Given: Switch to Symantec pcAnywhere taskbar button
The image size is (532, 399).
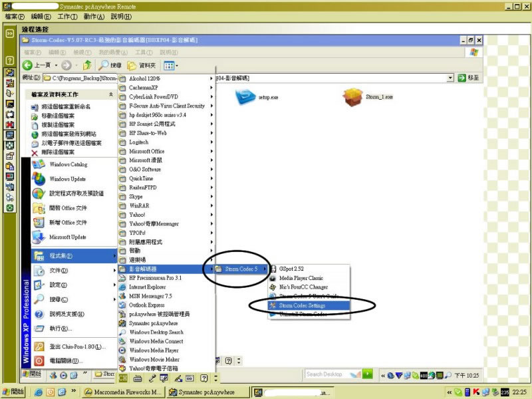Looking at the screenshot, I should 208,392.
